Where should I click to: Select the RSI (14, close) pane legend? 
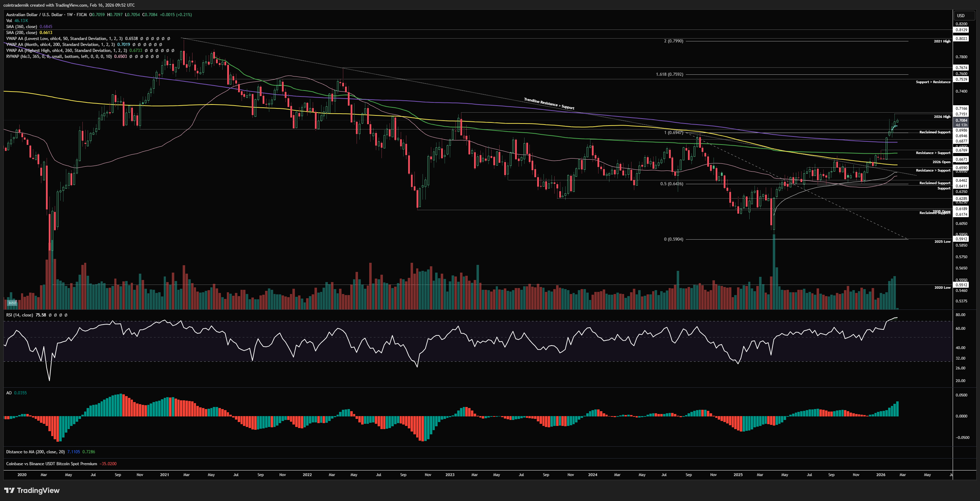click(20, 315)
